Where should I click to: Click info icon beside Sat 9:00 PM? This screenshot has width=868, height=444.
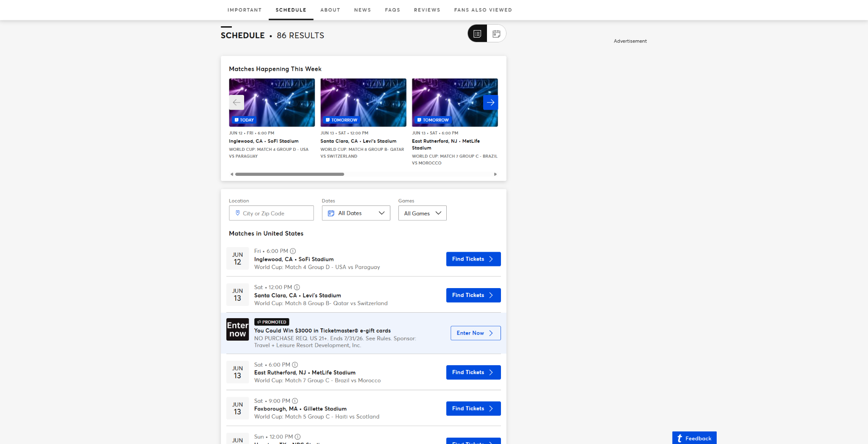click(x=295, y=401)
